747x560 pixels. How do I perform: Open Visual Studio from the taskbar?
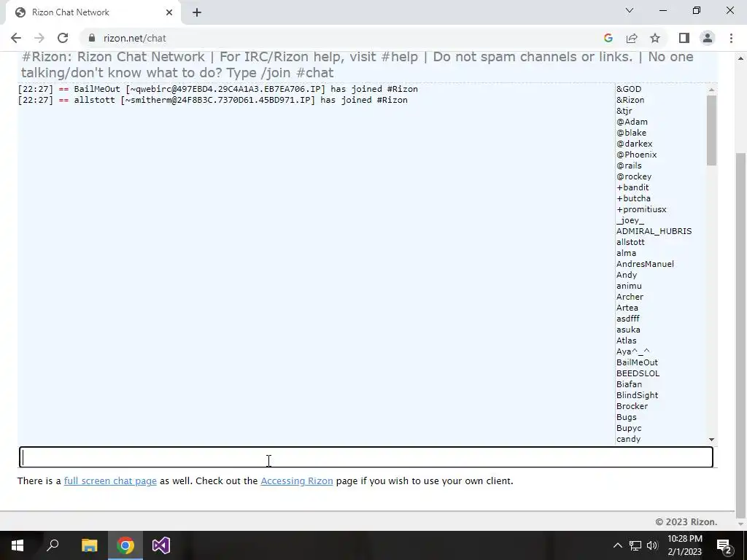[161, 545]
